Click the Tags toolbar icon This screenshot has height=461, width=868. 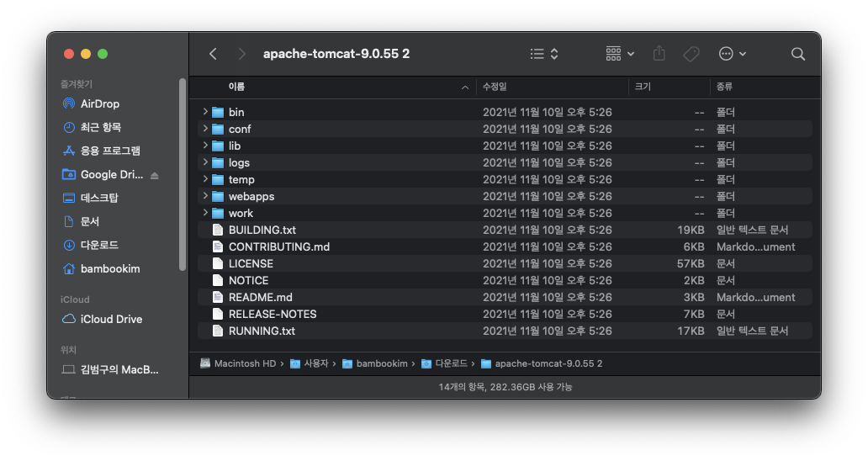point(691,54)
